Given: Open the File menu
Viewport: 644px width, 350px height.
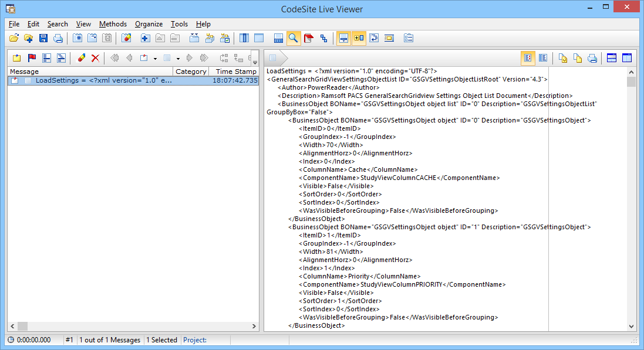Looking at the screenshot, I should point(14,24).
